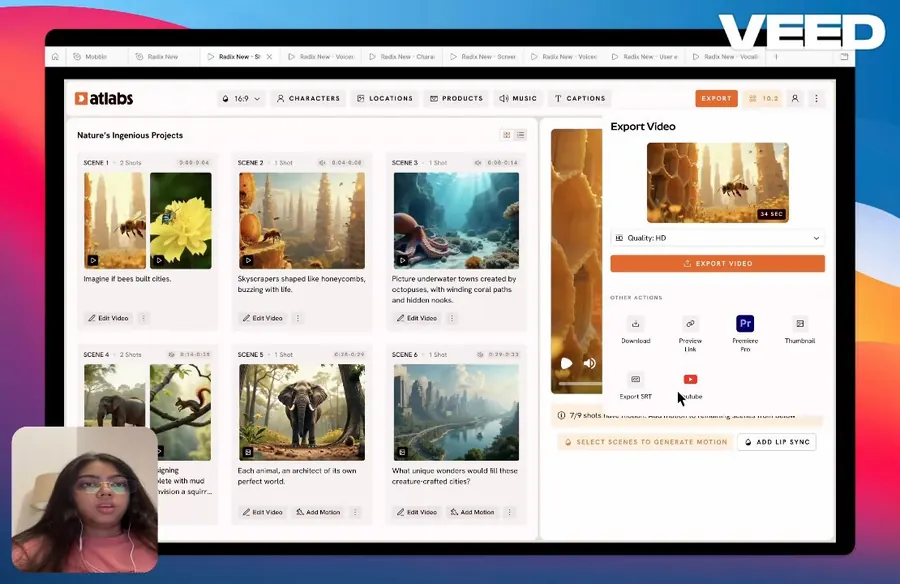Click the credits 10.2 badge
Viewport: 900px width, 584px height.
[x=763, y=98]
